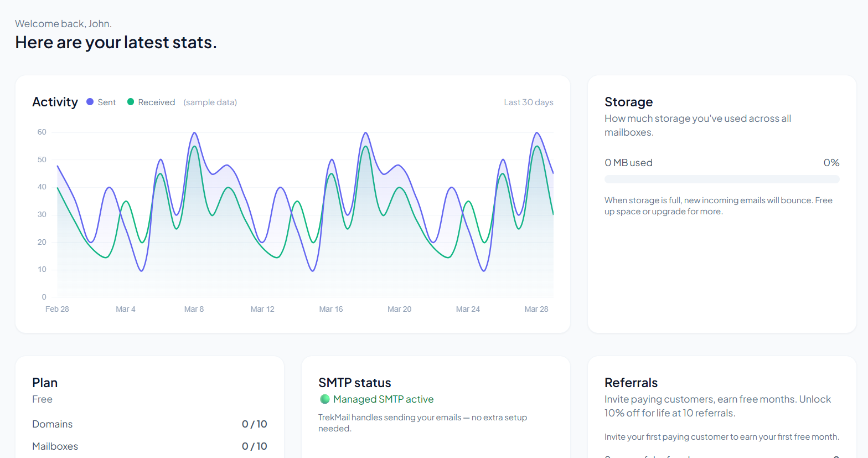Click the 'Mar 24' axis label
868x458 pixels.
(468, 309)
